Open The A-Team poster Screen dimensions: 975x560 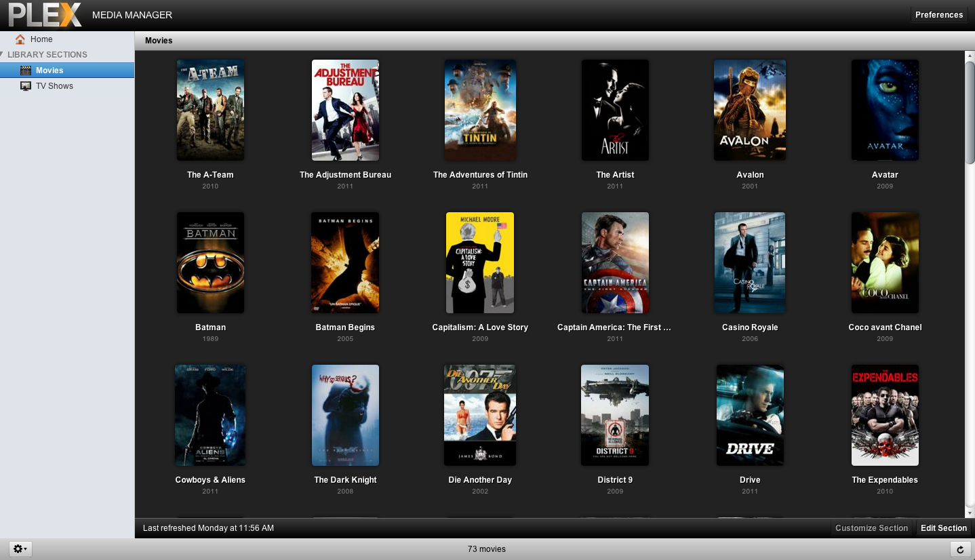210,110
